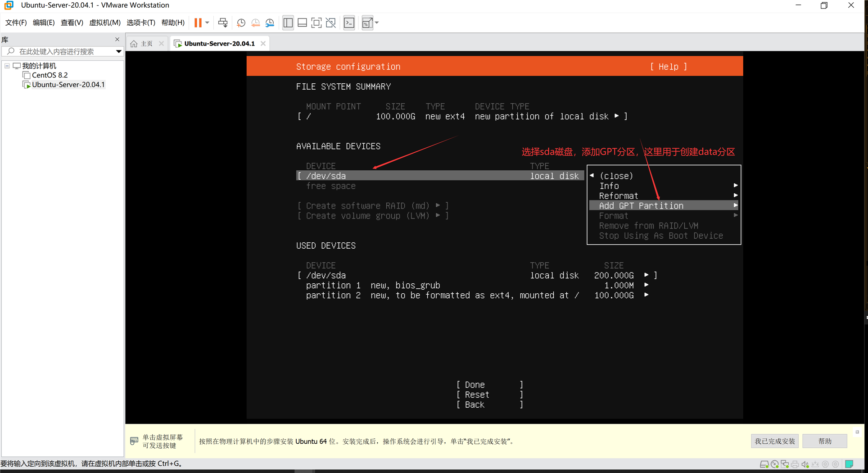The height and width of the screenshot is (473, 868).
Task: Click the CD/DVD drive status icon
Action: [x=774, y=464]
